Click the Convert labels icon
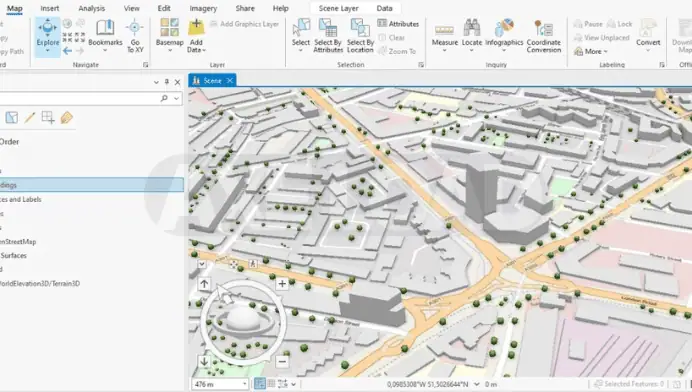 click(x=648, y=27)
